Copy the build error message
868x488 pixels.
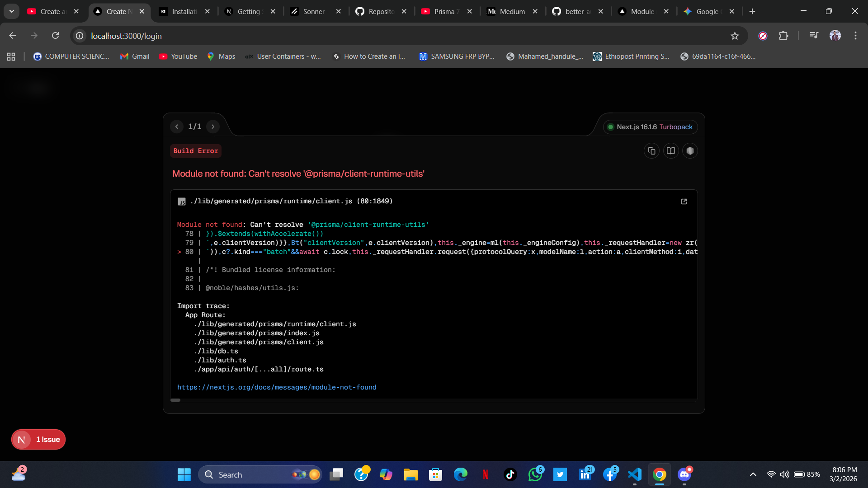click(x=651, y=150)
